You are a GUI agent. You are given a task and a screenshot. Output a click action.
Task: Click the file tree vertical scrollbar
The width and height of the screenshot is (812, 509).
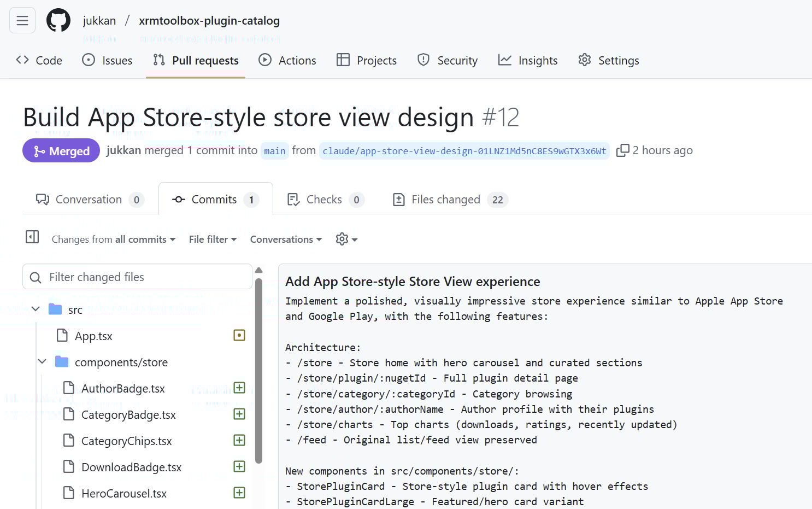tap(259, 372)
